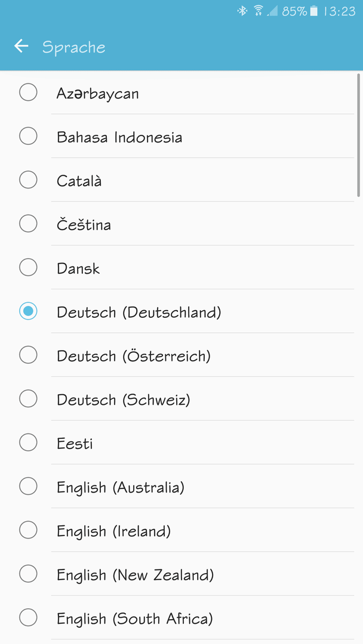
Task: Tap the 13:23 clock in status bar
Action: pyautogui.click(x=339, y=11)
